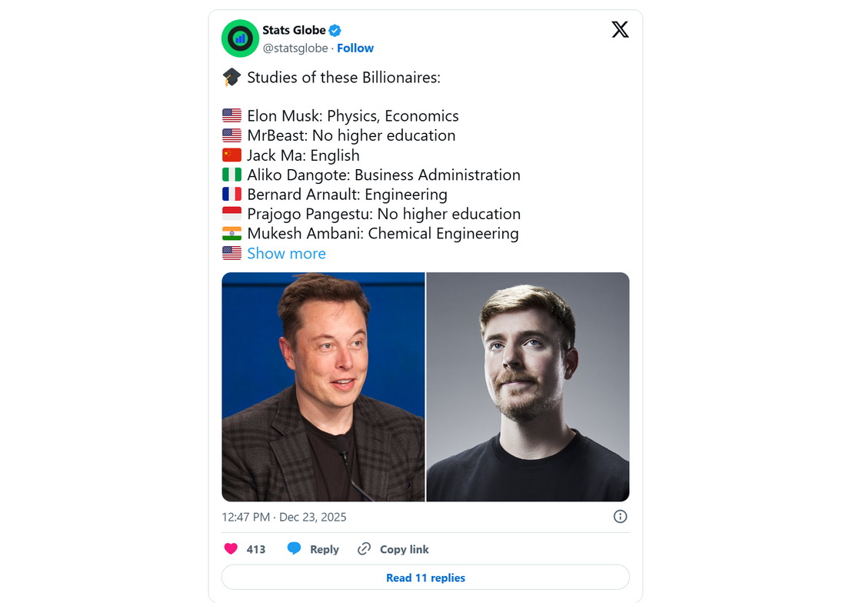Click the India flag next to Mukesh Ambani

[231, 233]
